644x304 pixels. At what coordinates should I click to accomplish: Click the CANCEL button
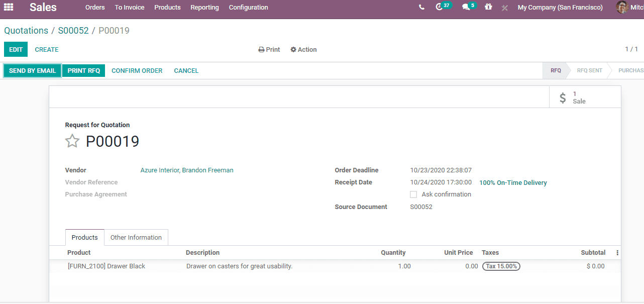pos(186,71)
